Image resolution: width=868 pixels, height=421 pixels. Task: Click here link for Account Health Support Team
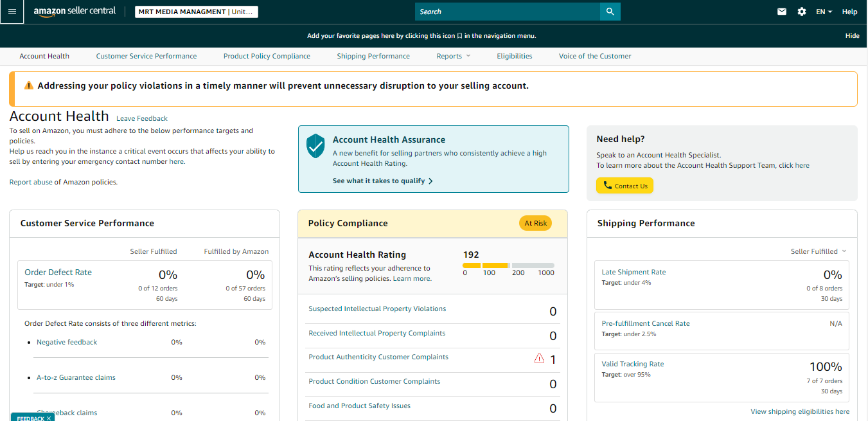click(x=802, y=165)
